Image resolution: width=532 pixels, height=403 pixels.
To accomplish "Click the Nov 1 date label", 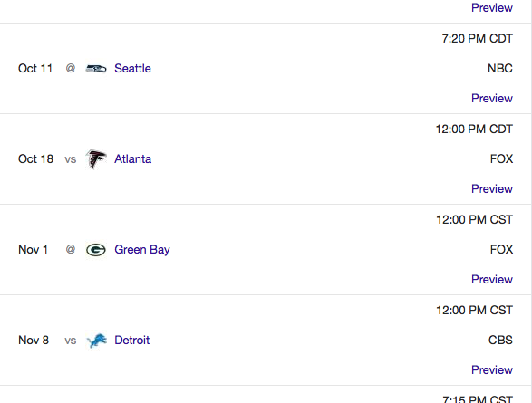I will [33, 250].
